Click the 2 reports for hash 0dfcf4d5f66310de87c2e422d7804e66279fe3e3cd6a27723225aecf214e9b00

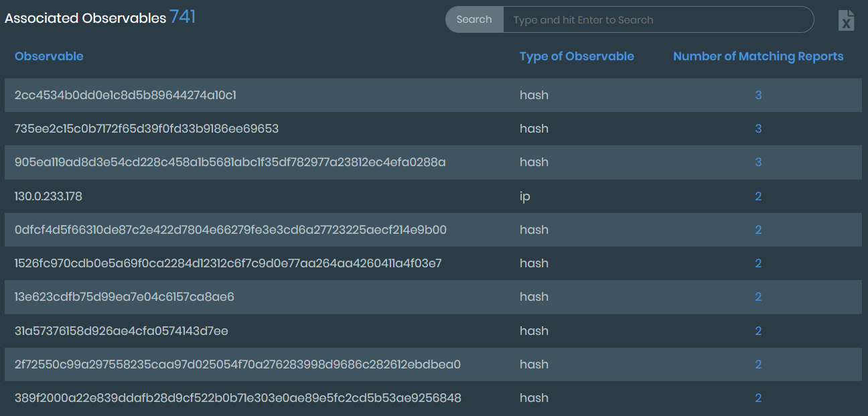point(758,229)
